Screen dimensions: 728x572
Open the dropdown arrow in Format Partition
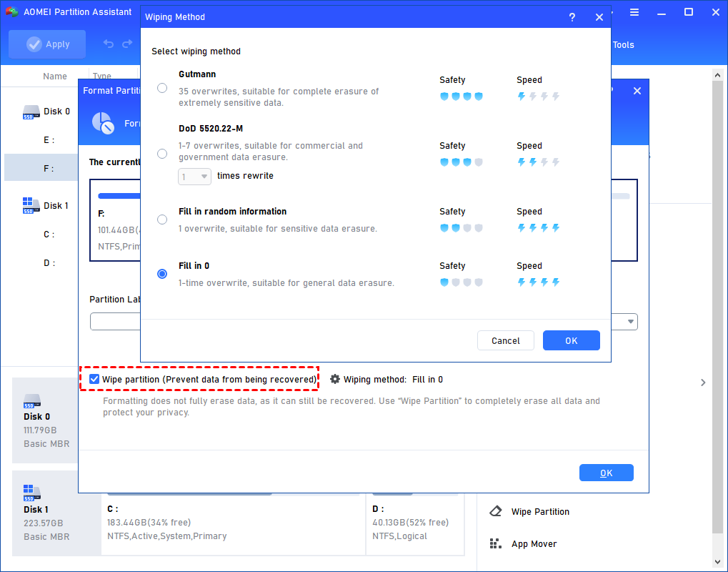click(x=631, y=322)
